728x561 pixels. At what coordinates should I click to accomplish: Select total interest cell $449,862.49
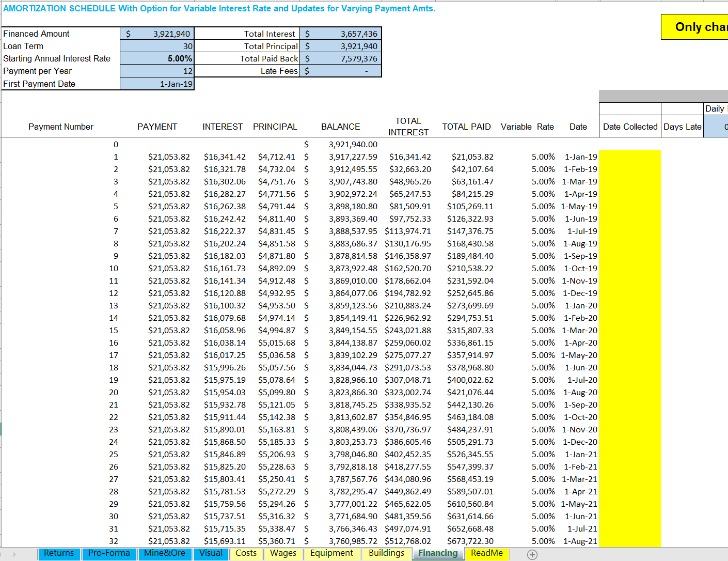click(x=408, y=491)
